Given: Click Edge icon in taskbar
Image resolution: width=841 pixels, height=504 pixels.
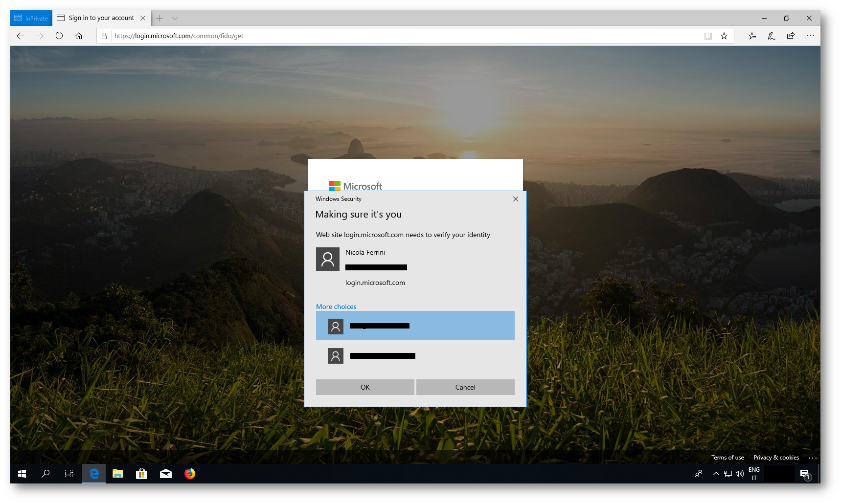Looking at the screenshot, I should [94, 474].
